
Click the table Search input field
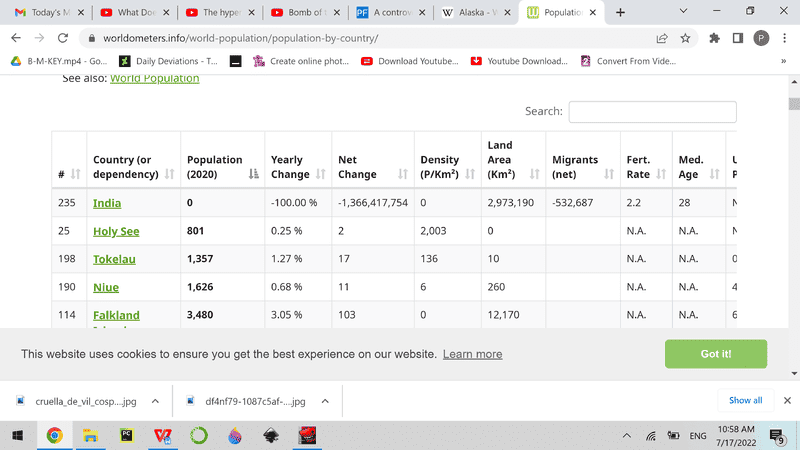click(x=652, y=112)
